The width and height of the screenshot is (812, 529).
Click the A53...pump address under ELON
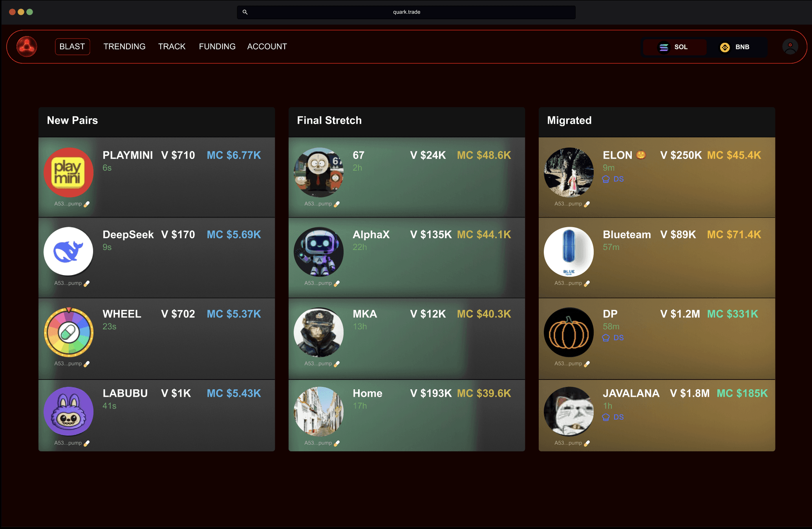(x=568, y=204)
